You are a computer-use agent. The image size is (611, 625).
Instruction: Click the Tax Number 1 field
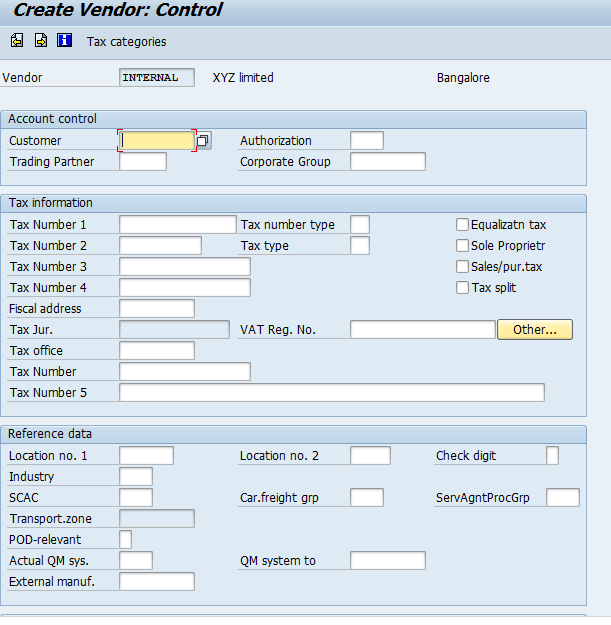click(178, 225)
